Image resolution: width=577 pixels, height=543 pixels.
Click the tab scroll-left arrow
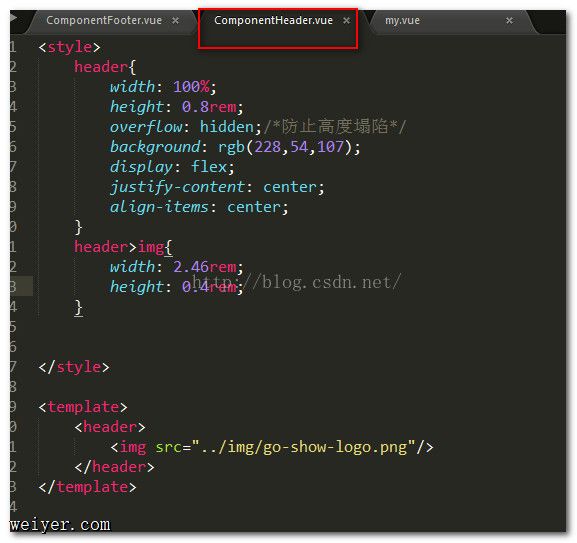pos(13,18)
